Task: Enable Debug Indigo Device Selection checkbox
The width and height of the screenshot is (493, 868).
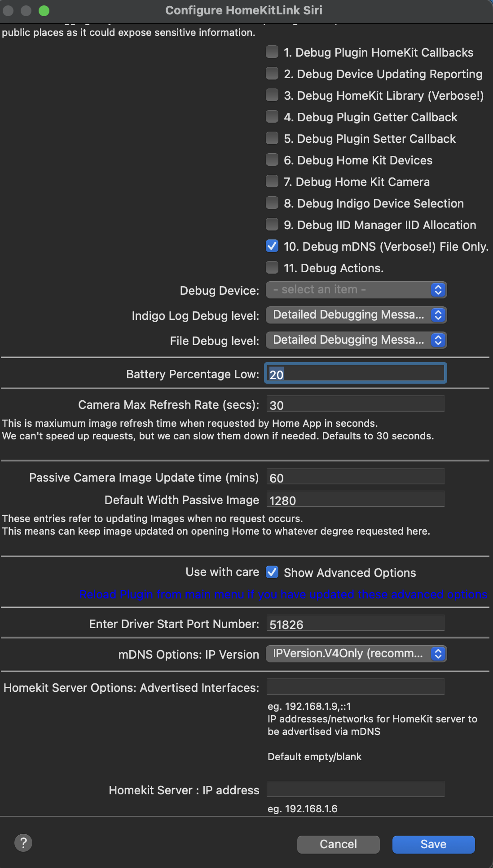Action: pyautogui.click(x=272, y=203)
